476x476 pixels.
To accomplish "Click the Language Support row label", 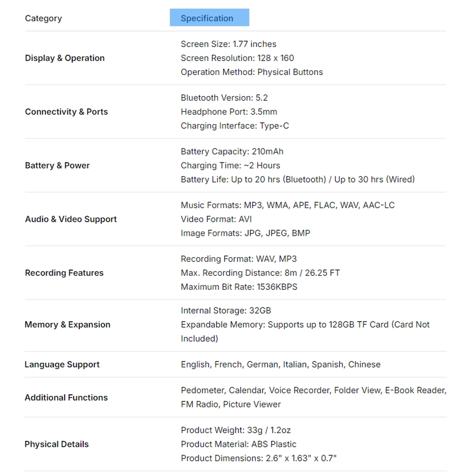I will coord(62,364).
